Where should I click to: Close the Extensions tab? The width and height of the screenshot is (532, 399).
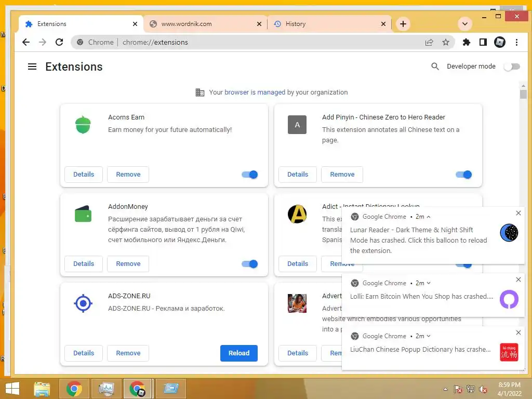click(135, 24)
